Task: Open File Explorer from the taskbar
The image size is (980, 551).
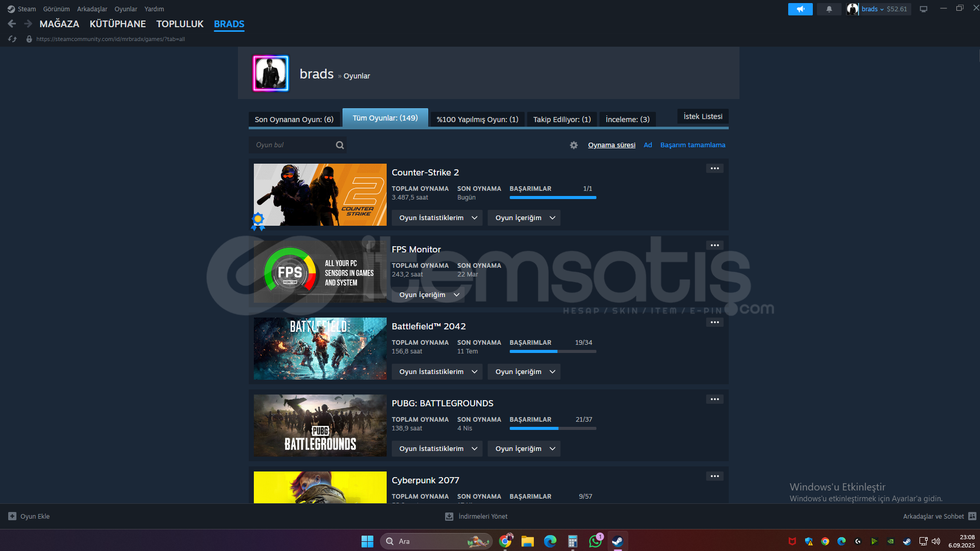Action: click(x=528, y=541)
